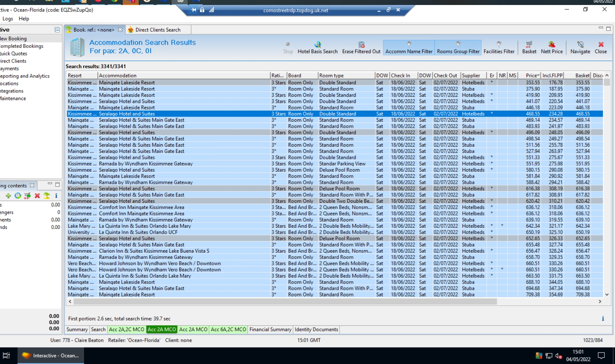The height and width of the screenshot is (364, 615).
Task: Toggle the Accomm Name Filter
Action: (x=409, y=48)
